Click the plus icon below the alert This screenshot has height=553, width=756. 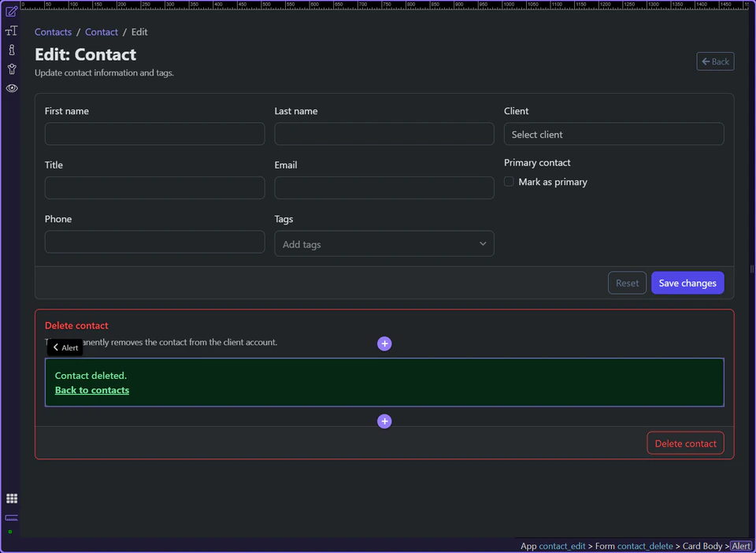384,421
